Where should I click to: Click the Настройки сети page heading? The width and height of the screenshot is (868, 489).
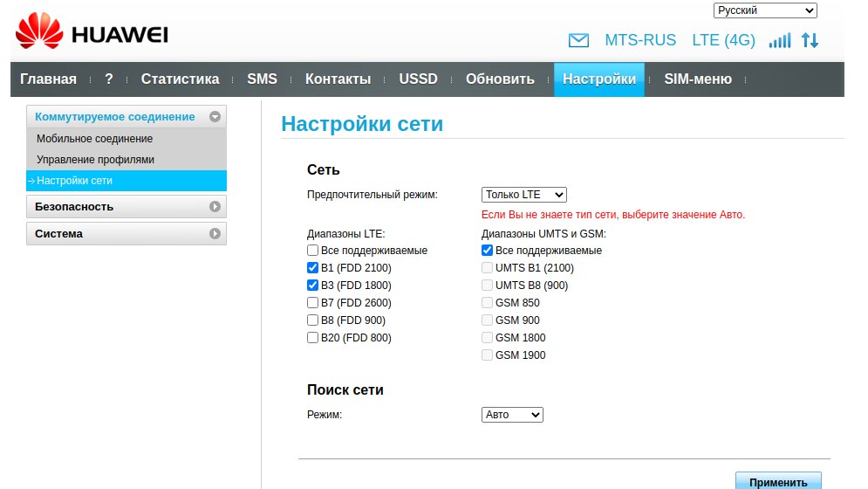(x=362, y=124)
